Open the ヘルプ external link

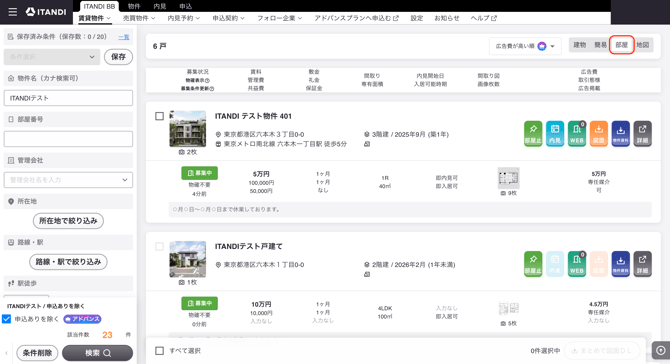pyautogui.click(x=484, y=18)
